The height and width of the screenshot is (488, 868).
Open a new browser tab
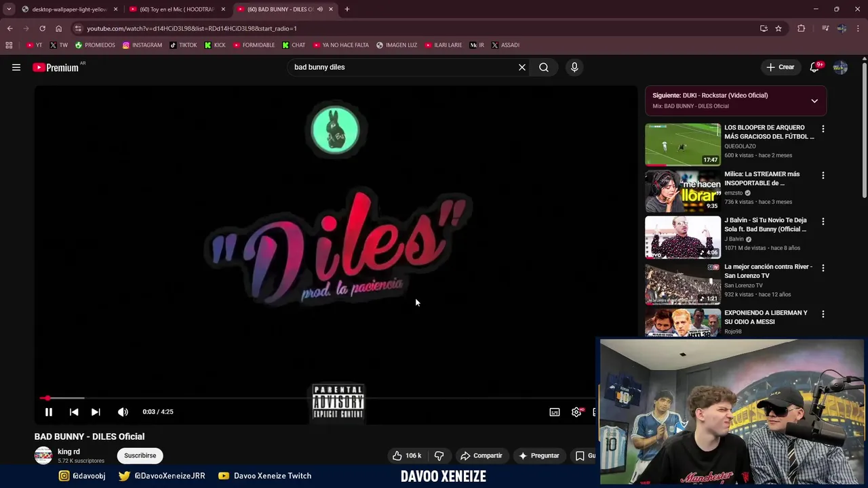347,9
